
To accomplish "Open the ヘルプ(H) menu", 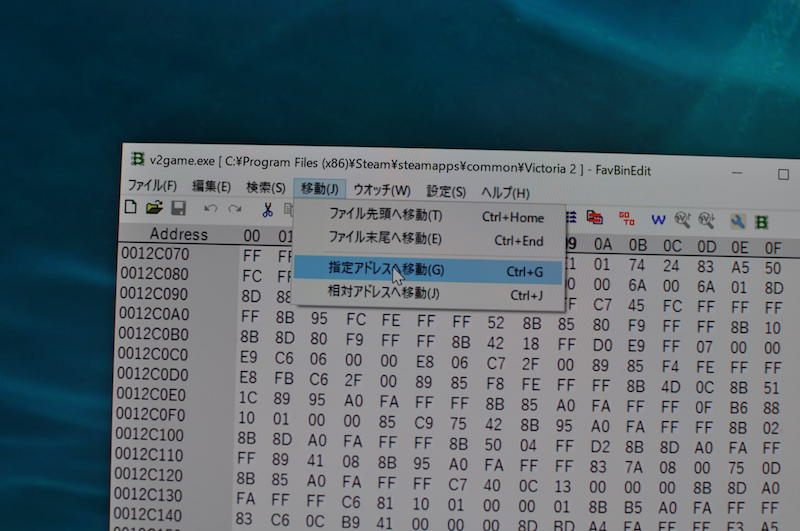I will [505, 193].
